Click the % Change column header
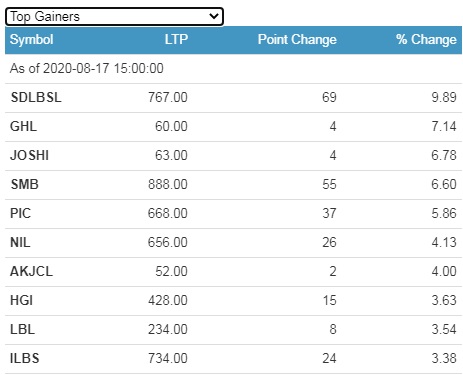Viewport: 463px width, 375px height. tap(426, 39)
